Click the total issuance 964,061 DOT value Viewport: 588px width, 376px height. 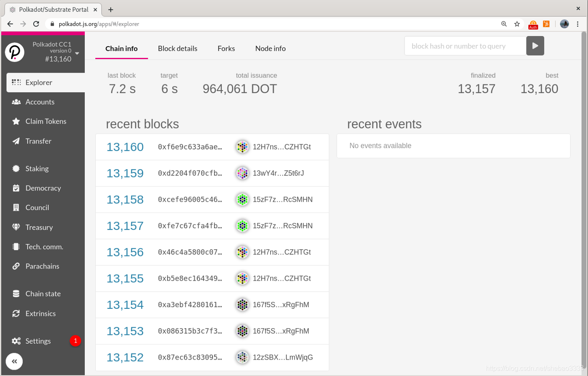[x=240, y=89]
